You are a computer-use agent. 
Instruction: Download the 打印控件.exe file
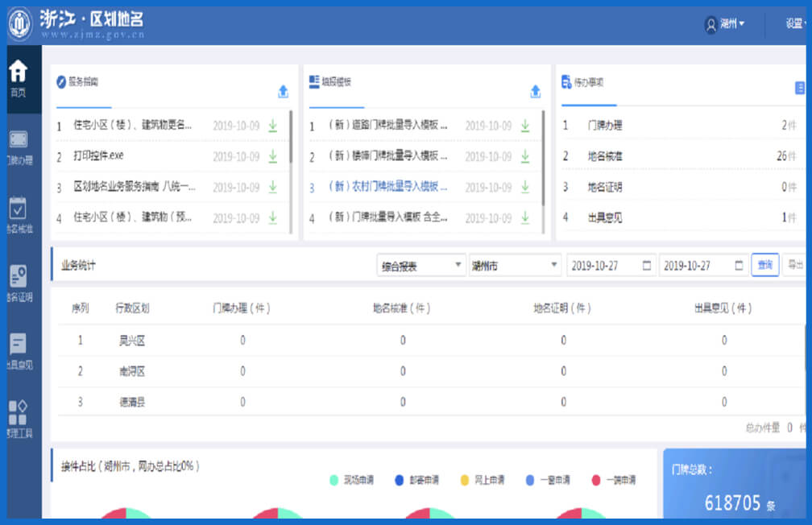tap(272, 156)
